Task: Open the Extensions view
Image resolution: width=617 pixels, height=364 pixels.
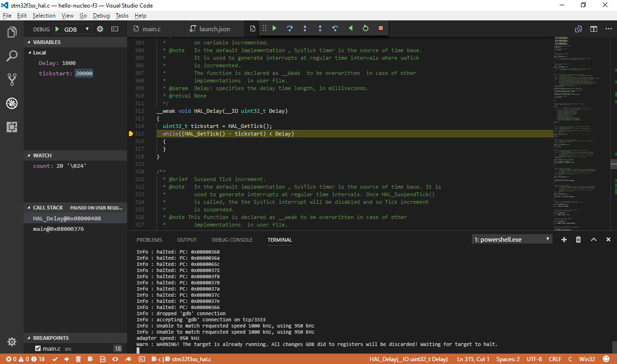Action: pyautogui.click(x=12, y=127)
